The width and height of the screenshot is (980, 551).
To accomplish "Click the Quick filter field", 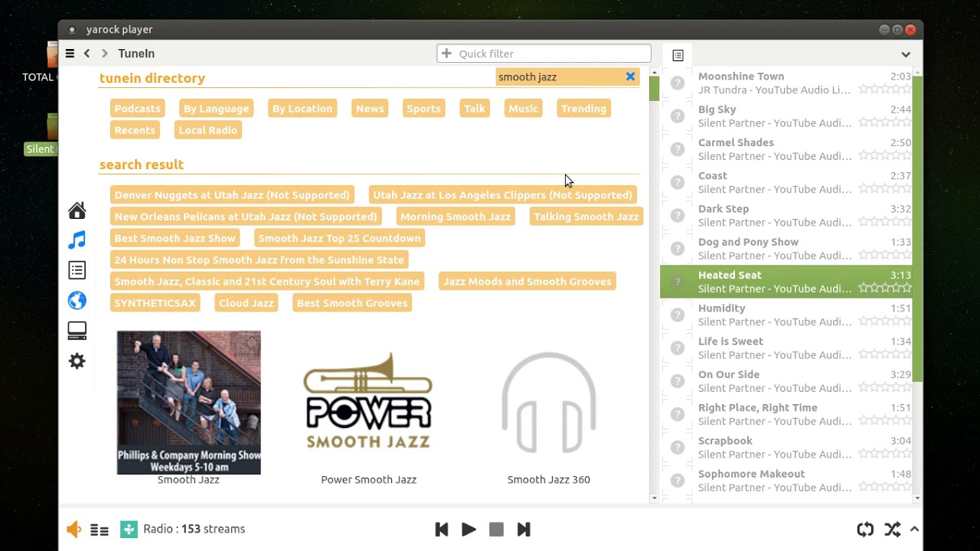I will (544, 54).
